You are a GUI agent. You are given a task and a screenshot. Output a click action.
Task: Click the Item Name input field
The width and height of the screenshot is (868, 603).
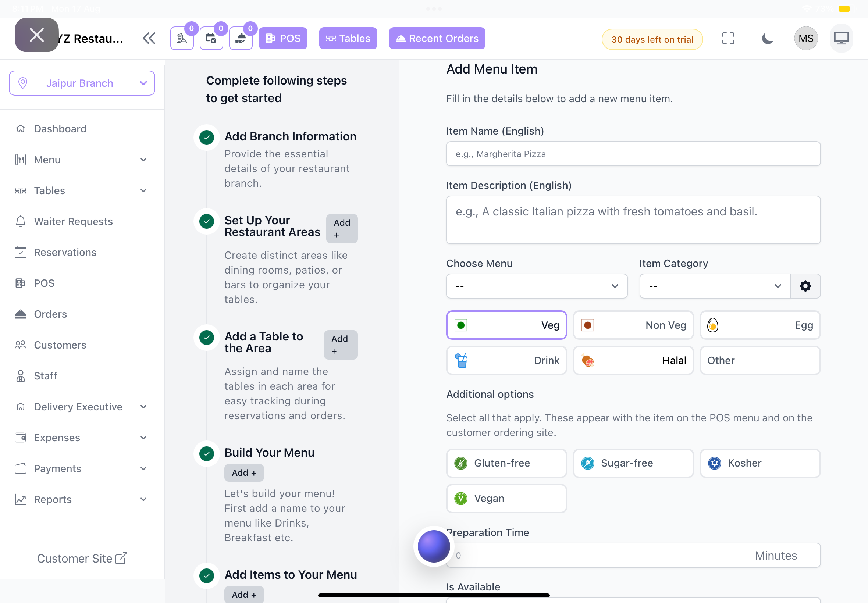coord(633,154)
